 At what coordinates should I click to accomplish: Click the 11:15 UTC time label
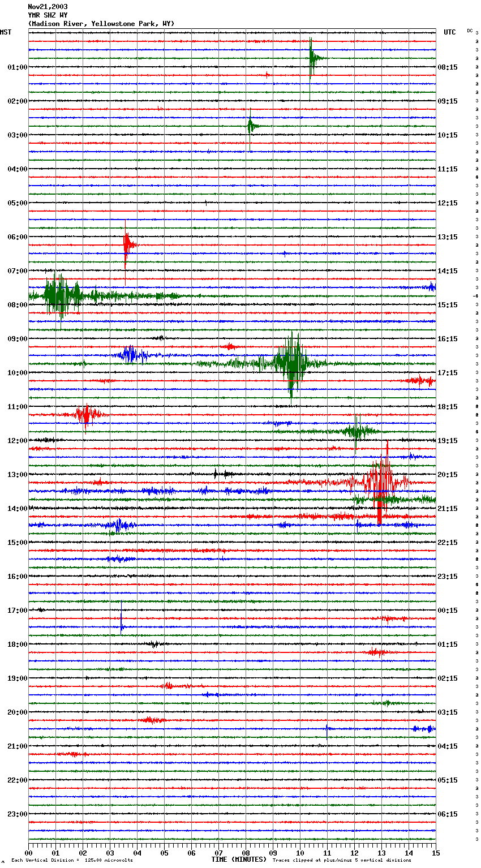tap(448, 169)
